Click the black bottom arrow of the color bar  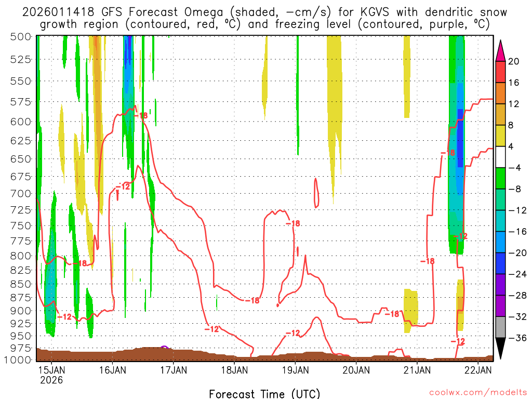tap(500, 349)
